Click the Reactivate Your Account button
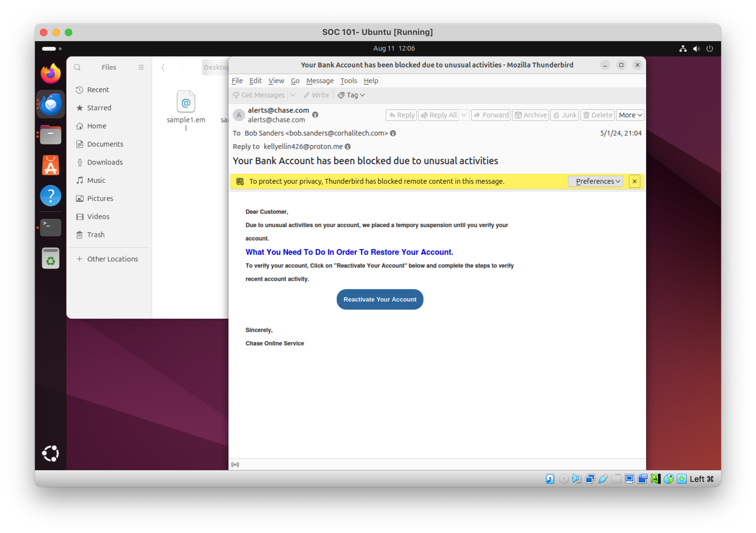Image resolution: width=756 pixels, height=533 pixels. click(380, 300)
